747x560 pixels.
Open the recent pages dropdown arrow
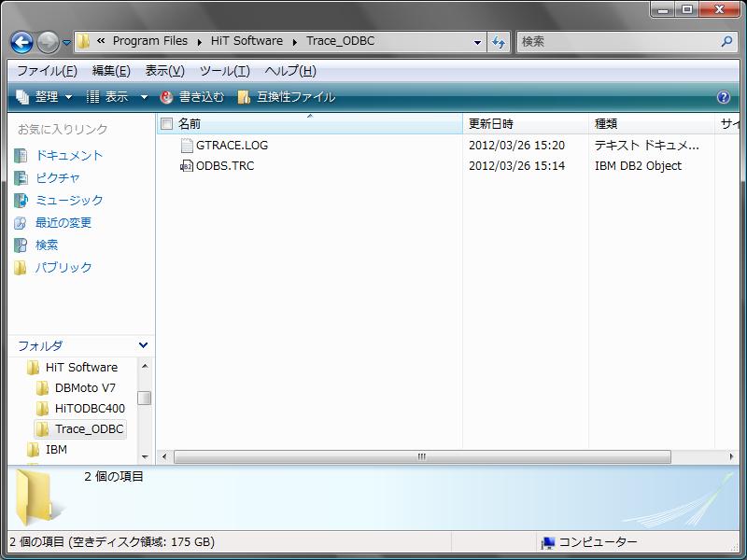pyautogui.click(x=66, y=42)
